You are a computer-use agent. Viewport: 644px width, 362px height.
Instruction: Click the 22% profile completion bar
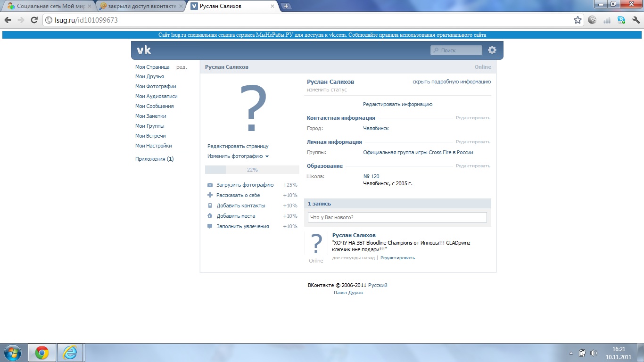[x=252, y=170]
